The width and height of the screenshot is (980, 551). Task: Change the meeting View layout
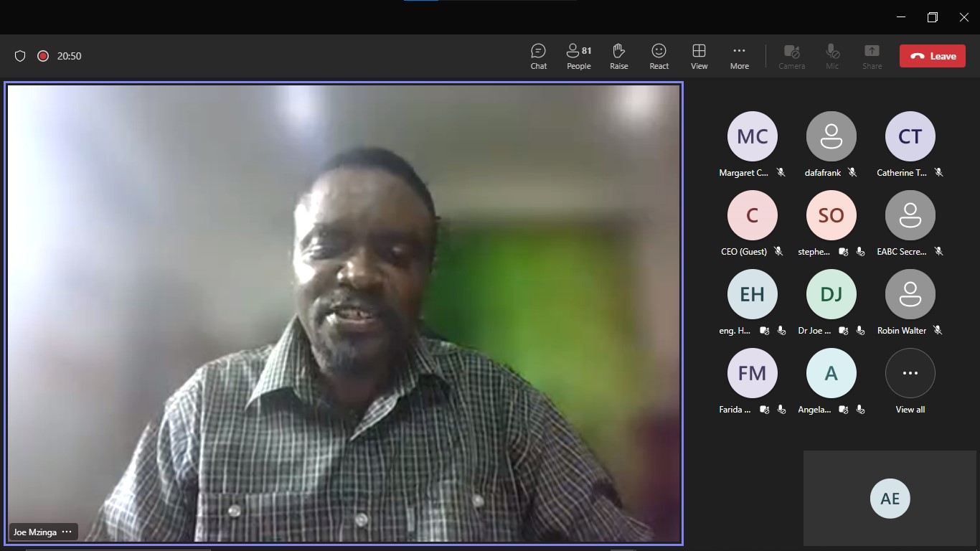tap(699, 56)
